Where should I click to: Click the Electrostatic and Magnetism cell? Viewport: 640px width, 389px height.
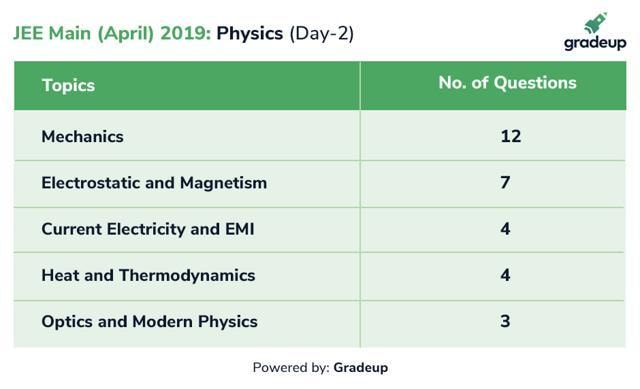point(154,183)
